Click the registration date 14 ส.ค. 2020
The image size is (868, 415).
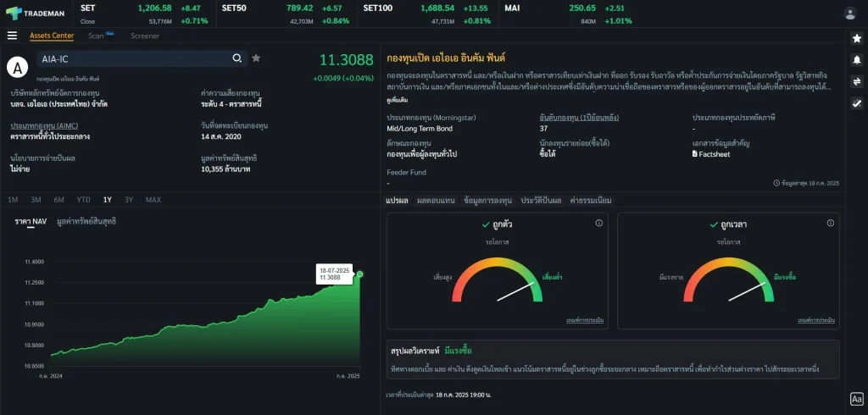(221, 136)
